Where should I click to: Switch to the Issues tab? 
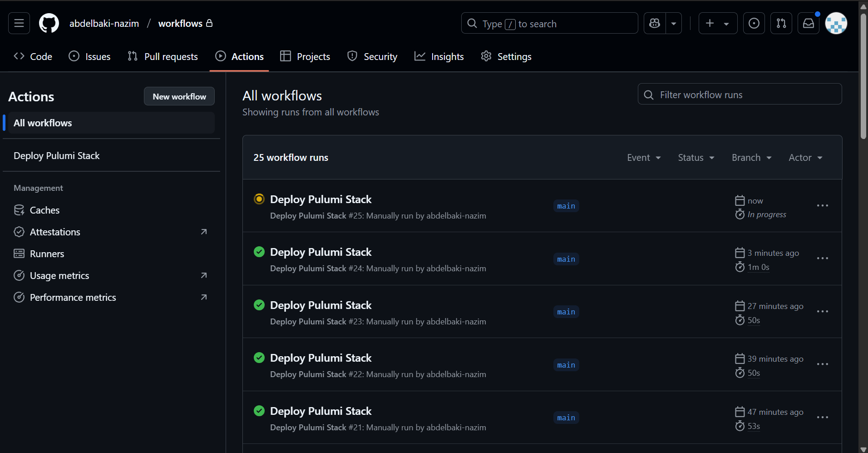[x=89, y=56]
